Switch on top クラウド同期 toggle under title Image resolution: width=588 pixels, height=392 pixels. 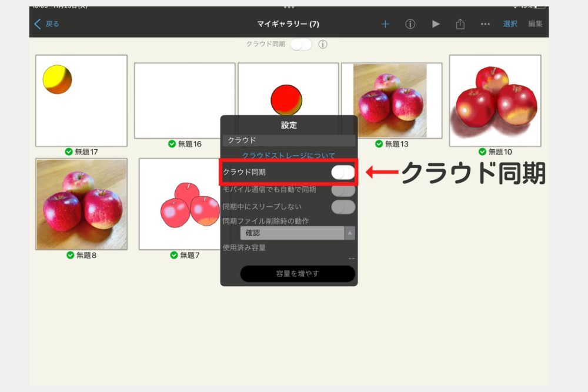[301, 45]
